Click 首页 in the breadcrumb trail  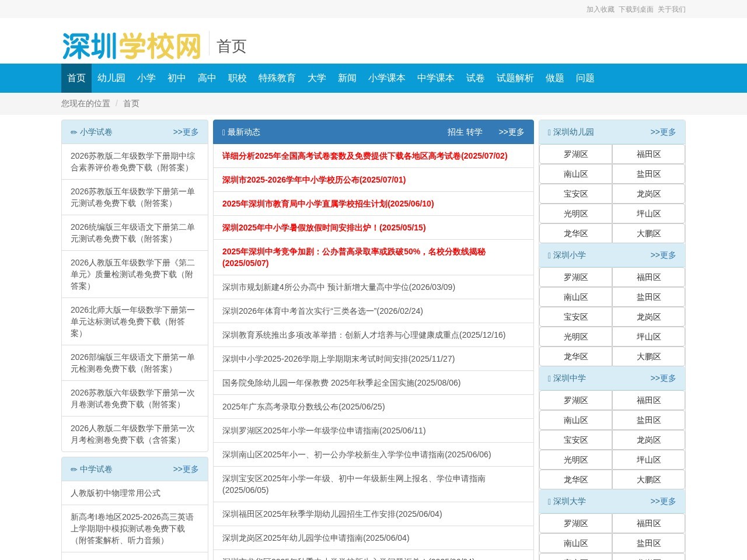point(131,103)
